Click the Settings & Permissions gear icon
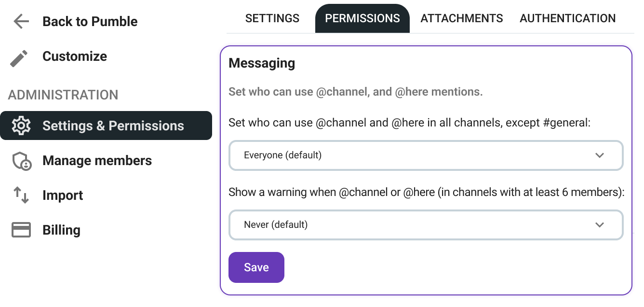The height and width of the screenshot is (307, 644). tap(21, 126)
